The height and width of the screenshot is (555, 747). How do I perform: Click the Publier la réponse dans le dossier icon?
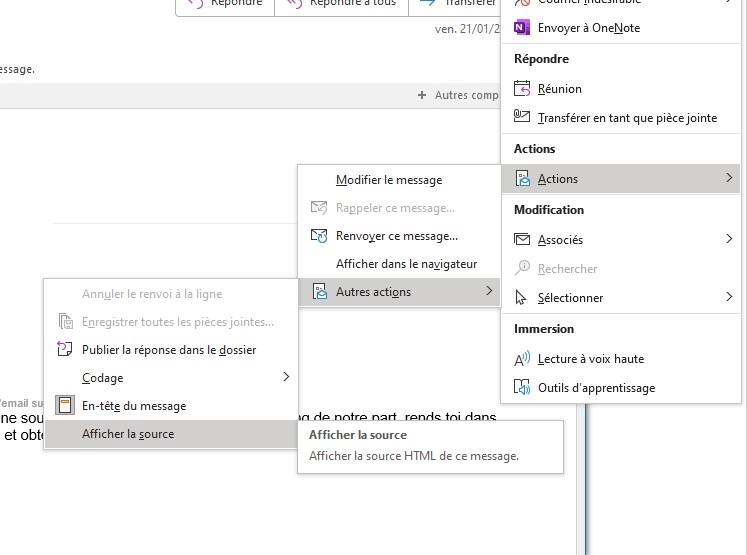click(x=65, y=350)
